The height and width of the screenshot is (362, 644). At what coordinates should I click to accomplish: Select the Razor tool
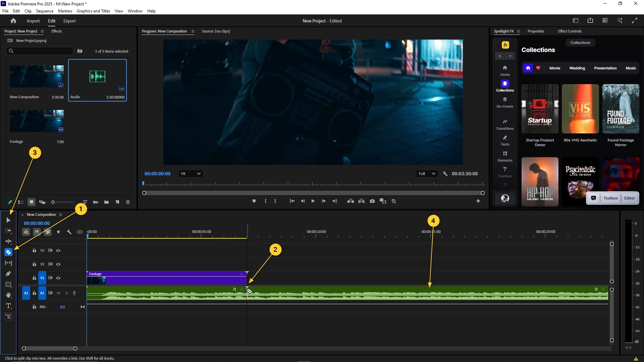(8, 252)
